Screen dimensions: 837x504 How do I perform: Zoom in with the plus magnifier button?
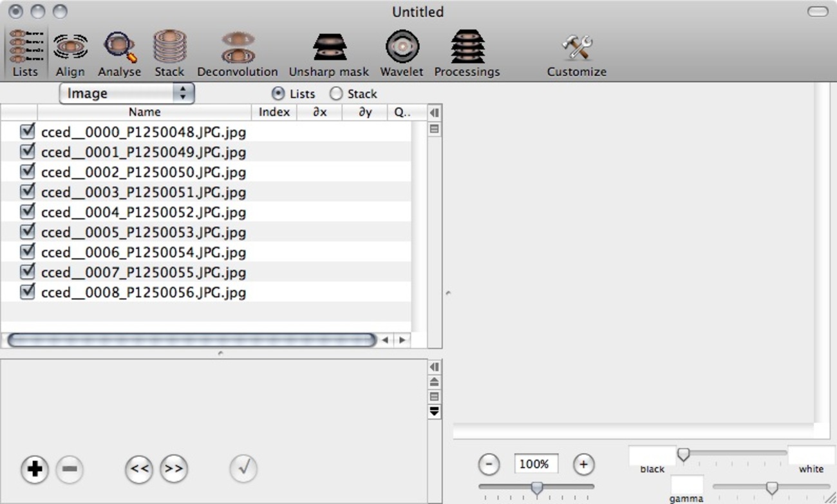(583, 464)
